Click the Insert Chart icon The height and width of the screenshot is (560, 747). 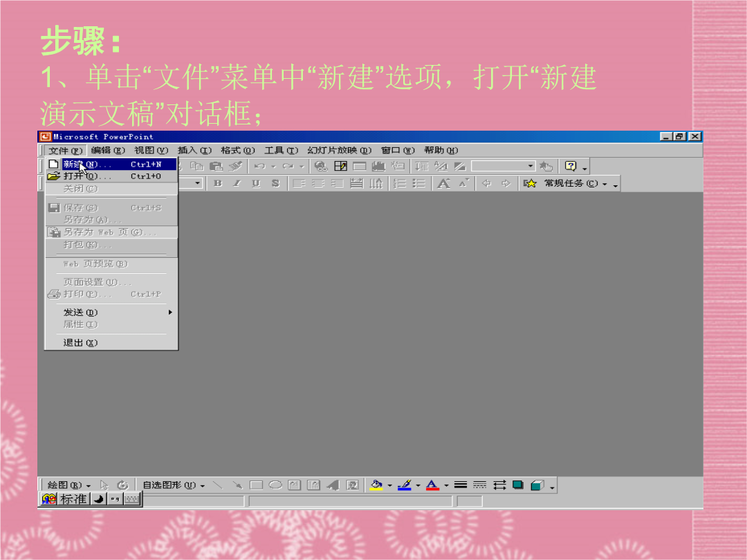point(379,166)
